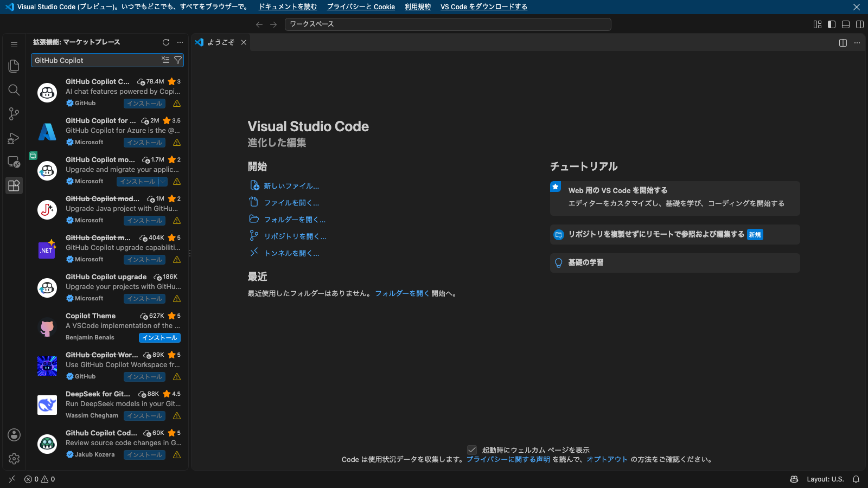The height and width of the screenshot is (488, 868).
Task: Open the Customize Layout icon
Action: [x=818, y=24]
